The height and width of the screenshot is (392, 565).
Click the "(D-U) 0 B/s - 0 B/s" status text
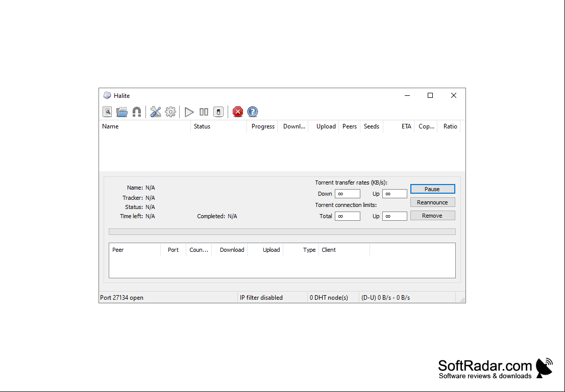click(385, 298)
